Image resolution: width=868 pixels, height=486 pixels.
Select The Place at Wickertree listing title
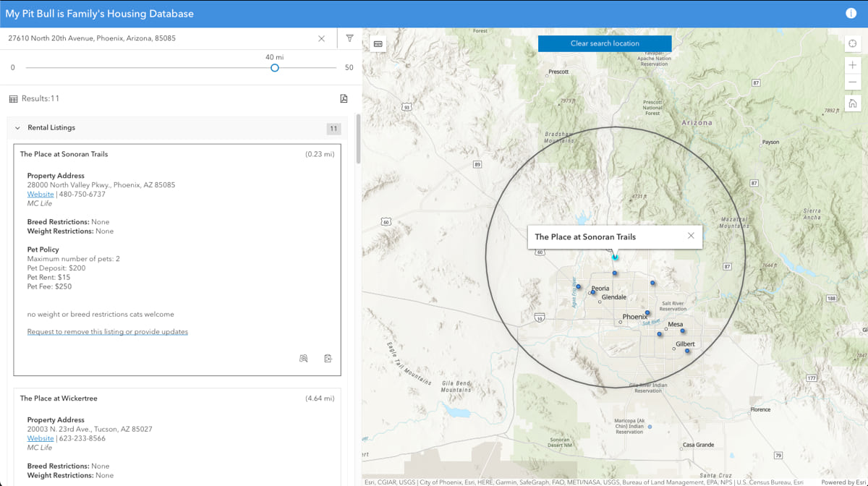[x=59, y=398]
